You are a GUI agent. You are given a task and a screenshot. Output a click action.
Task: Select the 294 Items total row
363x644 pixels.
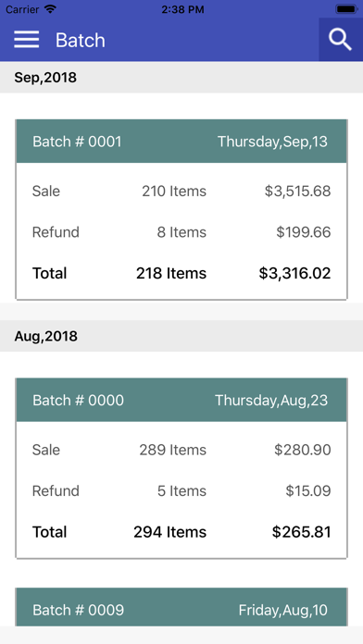(181, 532)
